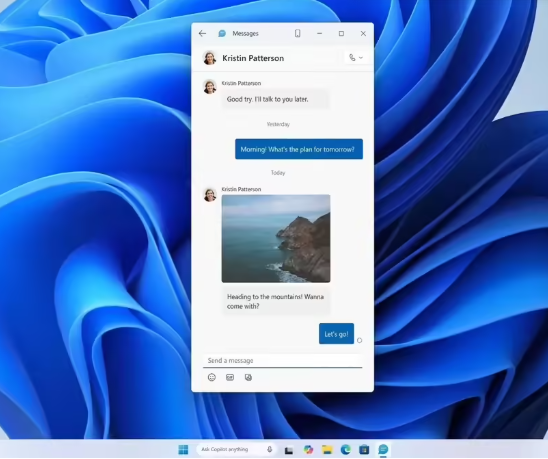548x459 pixels.
Task: Open the emoji picker
Action: point(212,378)
